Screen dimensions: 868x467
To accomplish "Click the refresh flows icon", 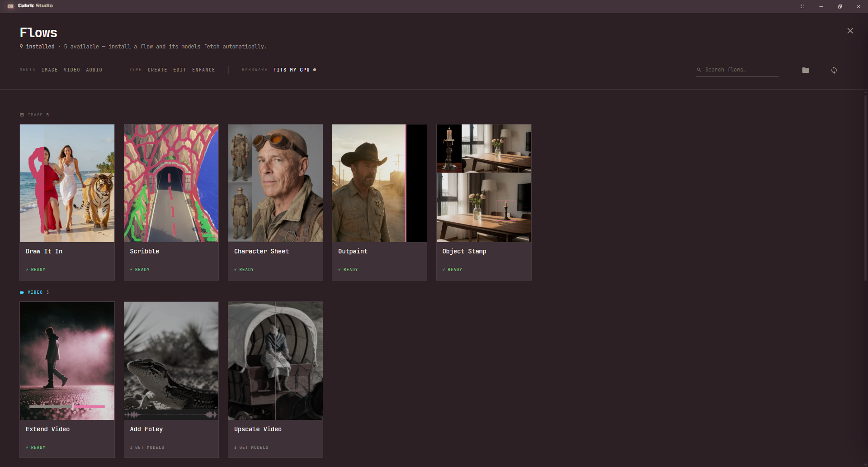I will (834, 70).
